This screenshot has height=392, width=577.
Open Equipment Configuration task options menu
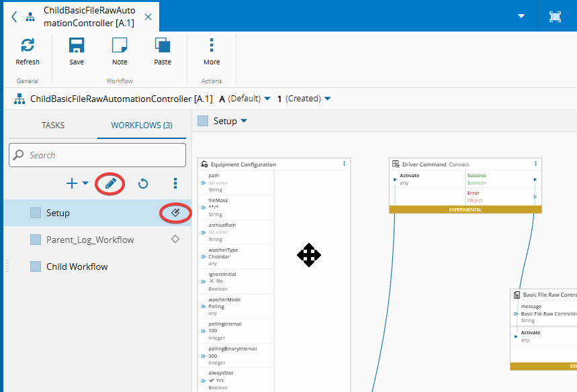tap(345, 164)
